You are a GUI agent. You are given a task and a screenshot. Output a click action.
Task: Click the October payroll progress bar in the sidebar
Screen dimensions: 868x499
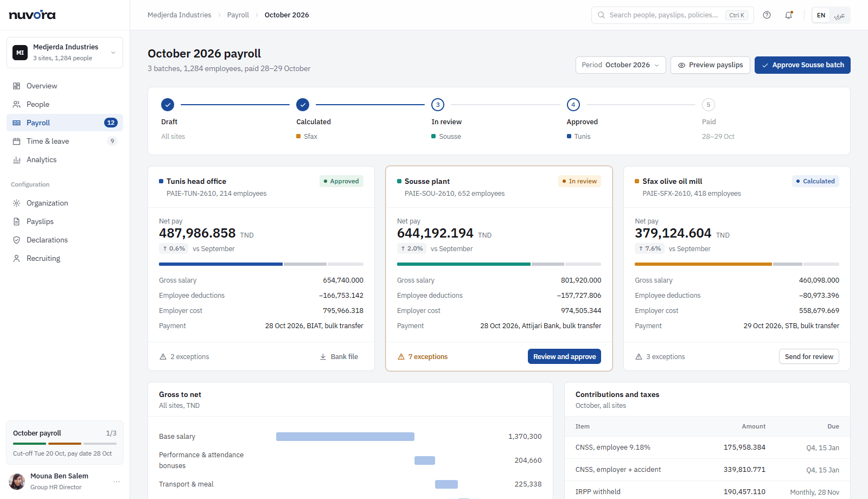[65, 444]
